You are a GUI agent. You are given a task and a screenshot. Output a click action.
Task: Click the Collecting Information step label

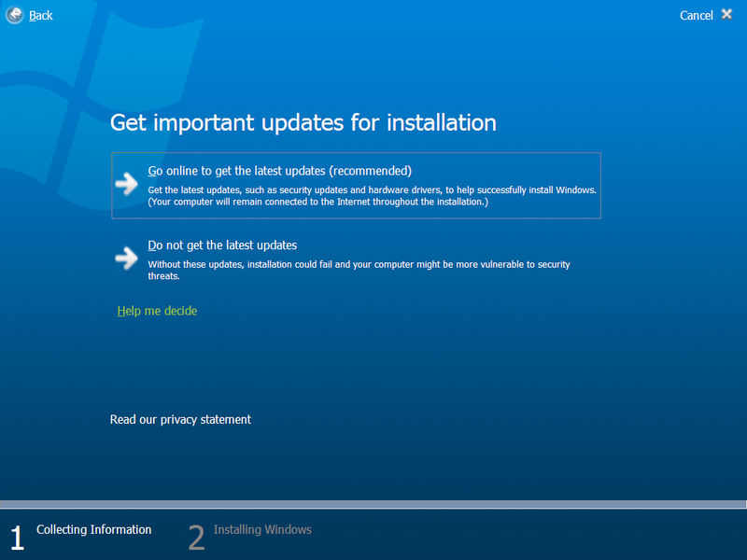[x=94, y=529]
